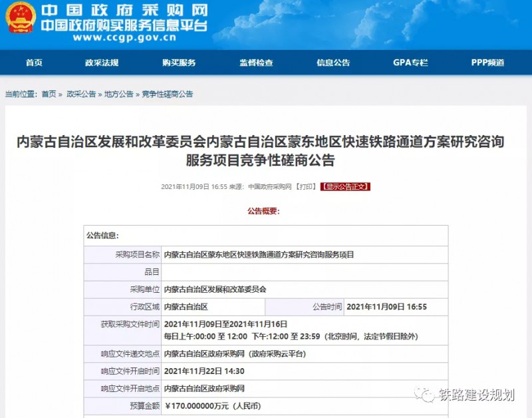532x418 pixels.
Task: Click the 响应文件开启时间 label cell
Action: point(122,371)
